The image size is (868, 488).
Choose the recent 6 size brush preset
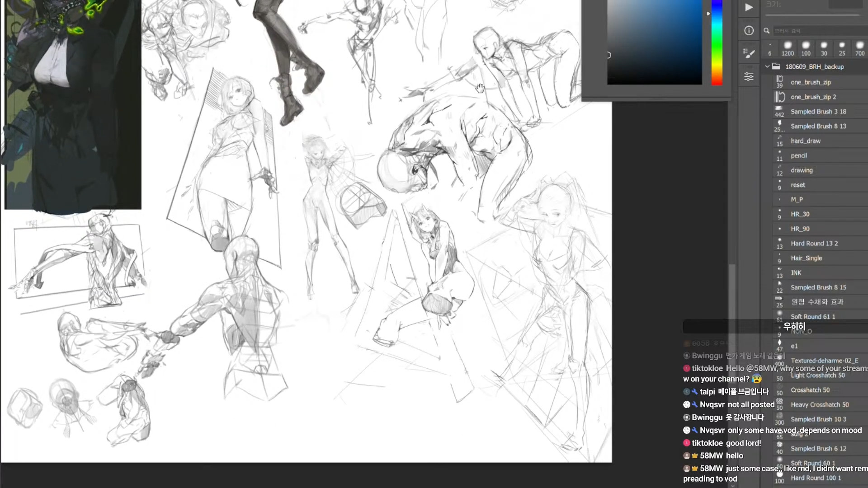click(x=770, y=48)
